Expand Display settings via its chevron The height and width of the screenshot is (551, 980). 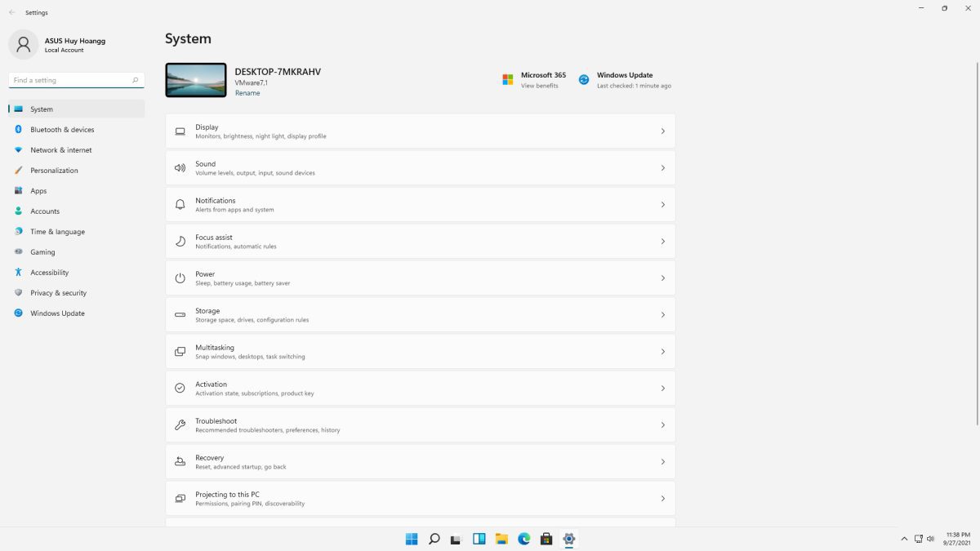pyautogui.click(x=662, y=131)
